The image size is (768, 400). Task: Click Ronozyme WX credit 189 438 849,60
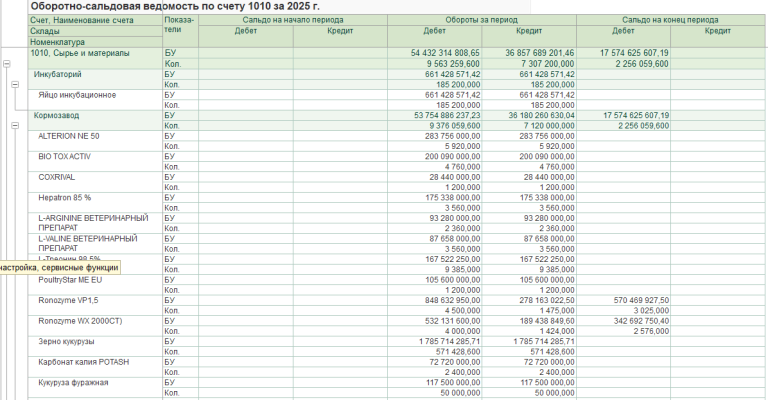547,321
